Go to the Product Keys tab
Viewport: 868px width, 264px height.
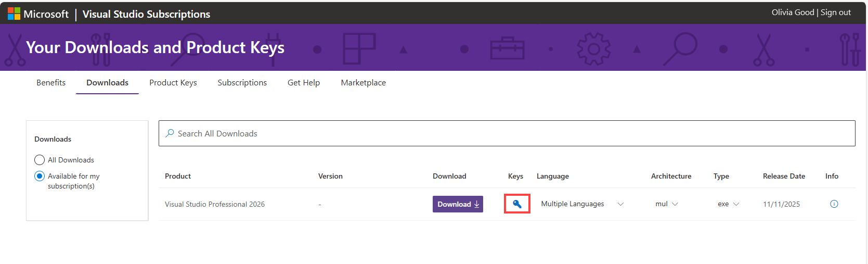click(x=173, y=83)
